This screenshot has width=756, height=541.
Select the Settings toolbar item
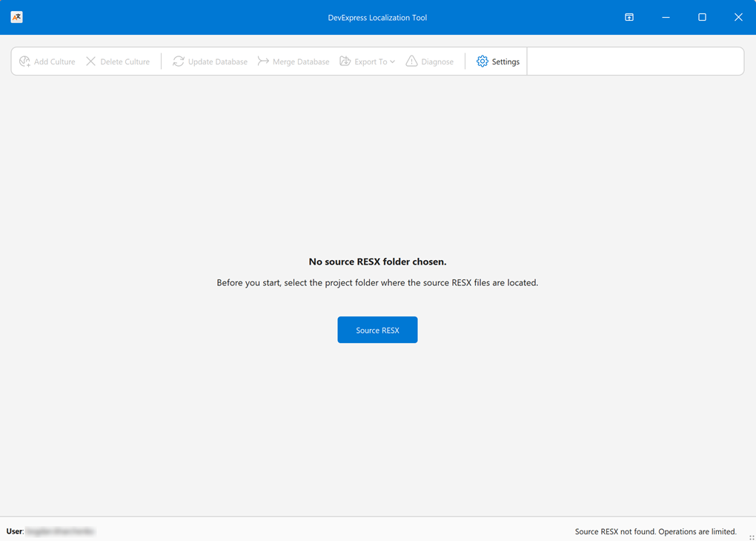[x=498, y=62]
